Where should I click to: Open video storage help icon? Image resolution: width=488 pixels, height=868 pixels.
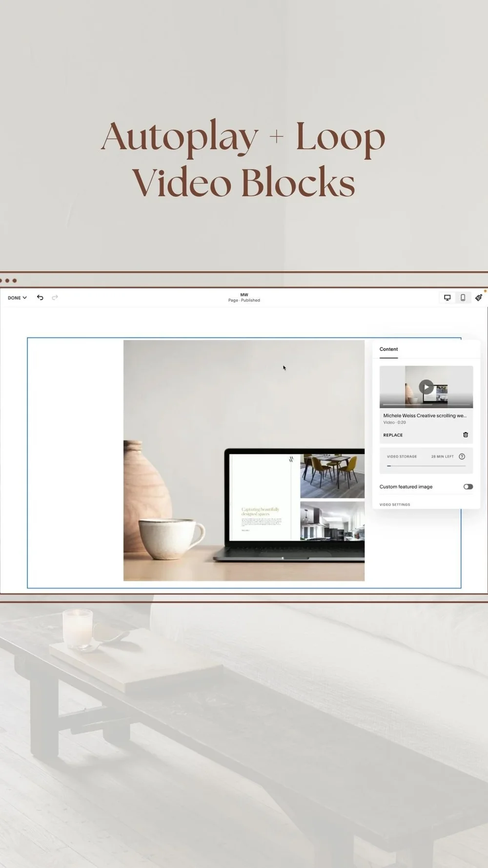point(462,456)
